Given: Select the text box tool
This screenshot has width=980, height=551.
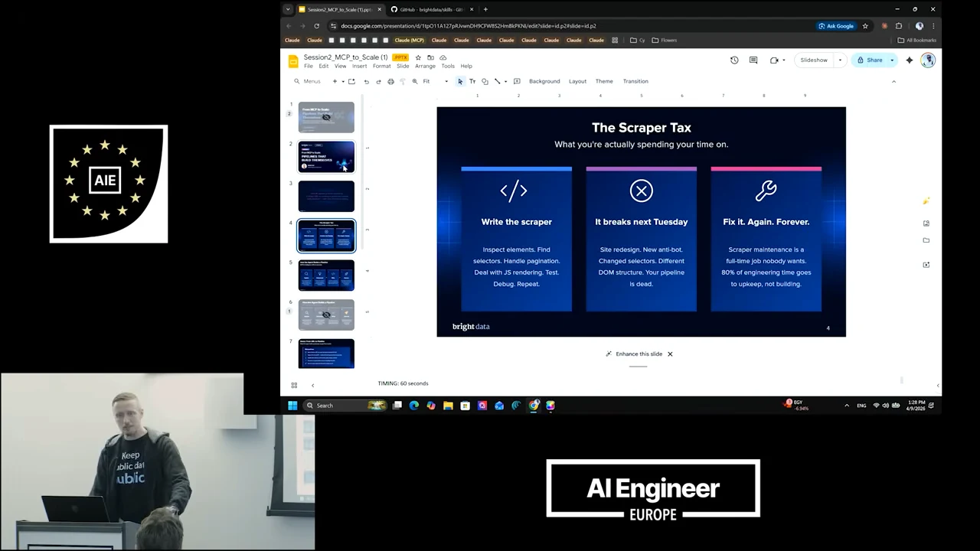Looking at the screenshot, I should (472, 81).
